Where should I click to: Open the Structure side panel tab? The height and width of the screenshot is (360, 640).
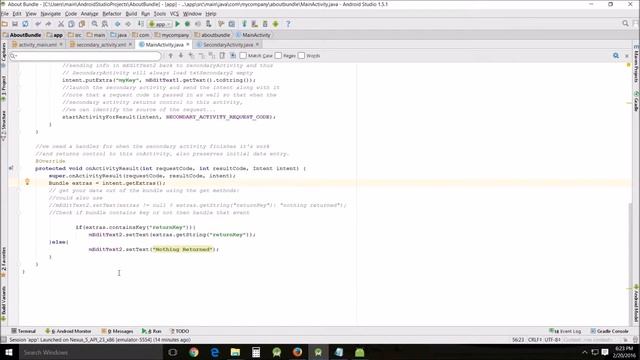(4, 126)
